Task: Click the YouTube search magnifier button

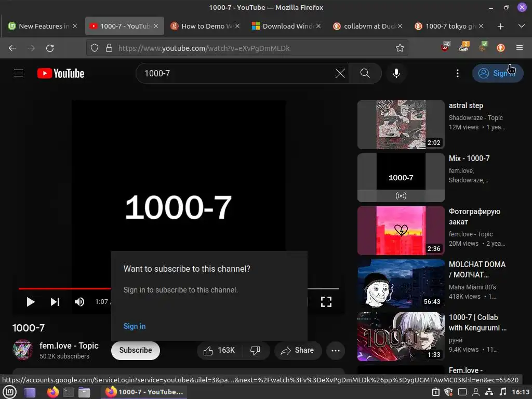Action: coord(365,73)
